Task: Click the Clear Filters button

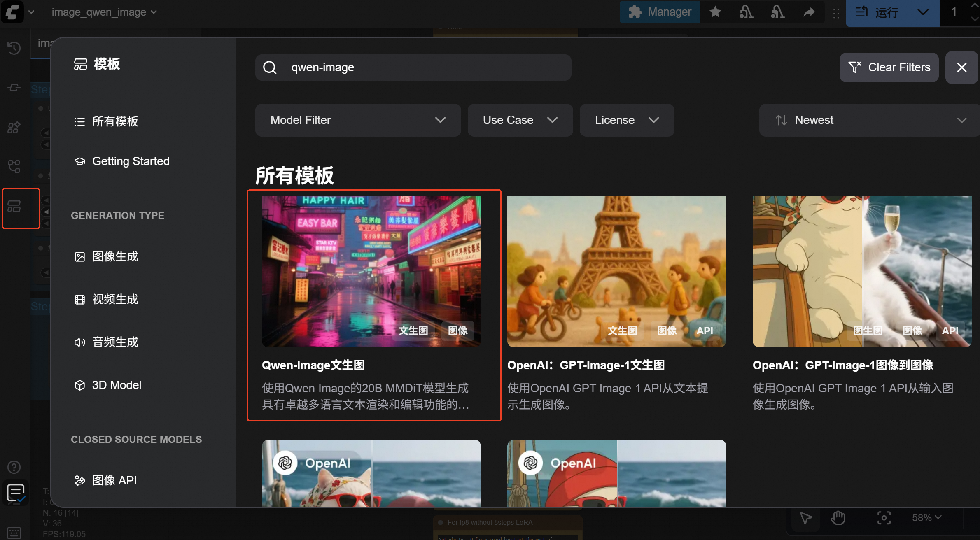Action: click(889, 67)
